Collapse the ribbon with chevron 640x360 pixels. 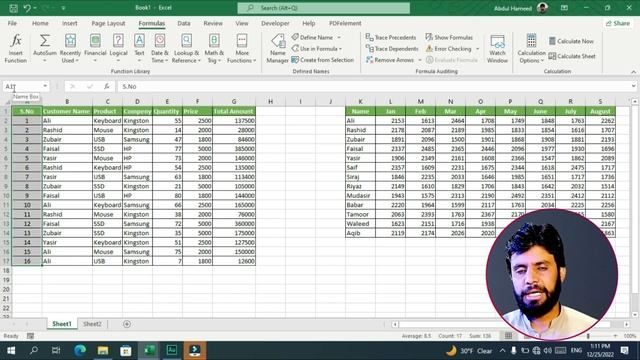click(x=633, y=72)
